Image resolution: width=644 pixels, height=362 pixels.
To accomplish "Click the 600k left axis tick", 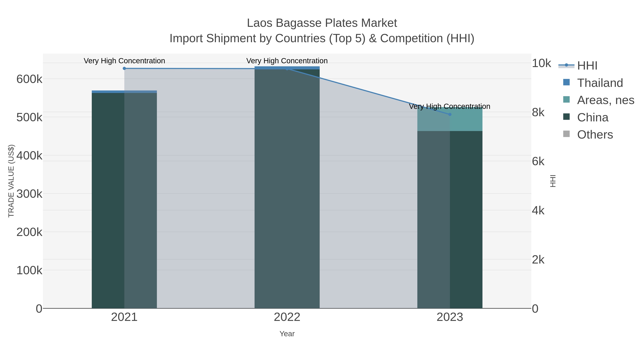I will tap(29, 79).
